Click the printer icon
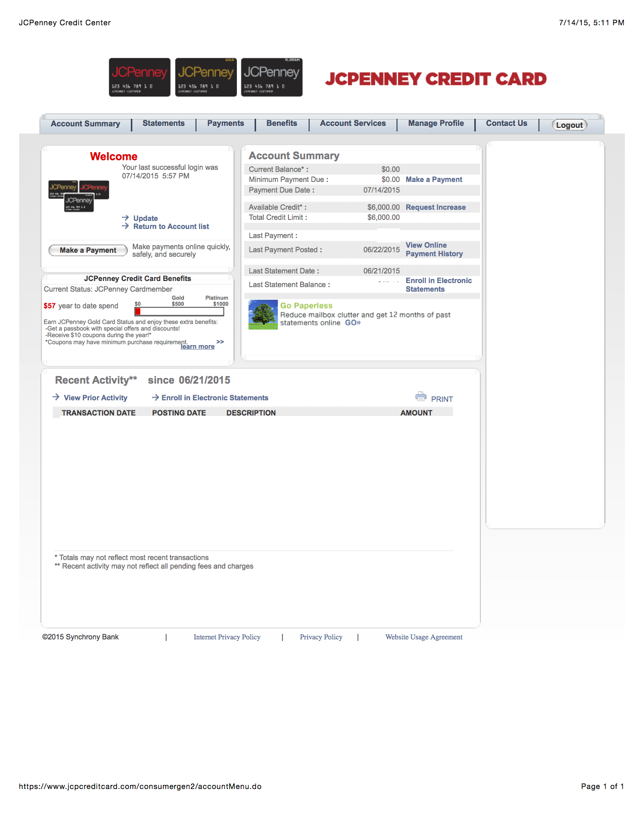The width and height of the screenshot is (644, 834). tap(421, 396)
